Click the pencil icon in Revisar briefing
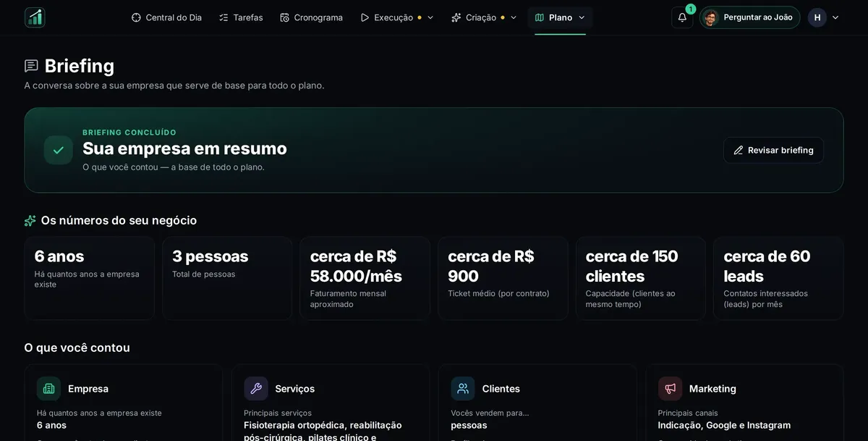The width and height of the screenshot is (868, 441). tap(739, 150)
